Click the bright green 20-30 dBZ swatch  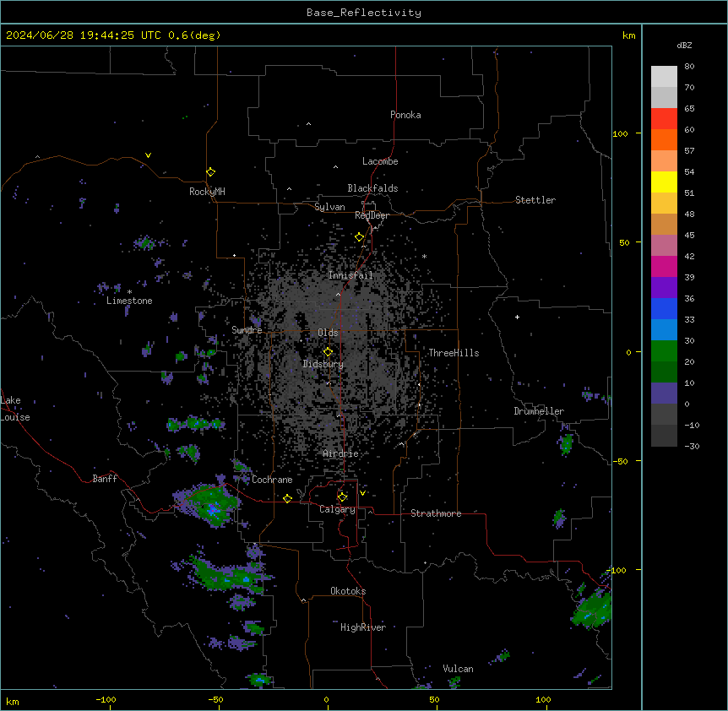tap(664, 351)
